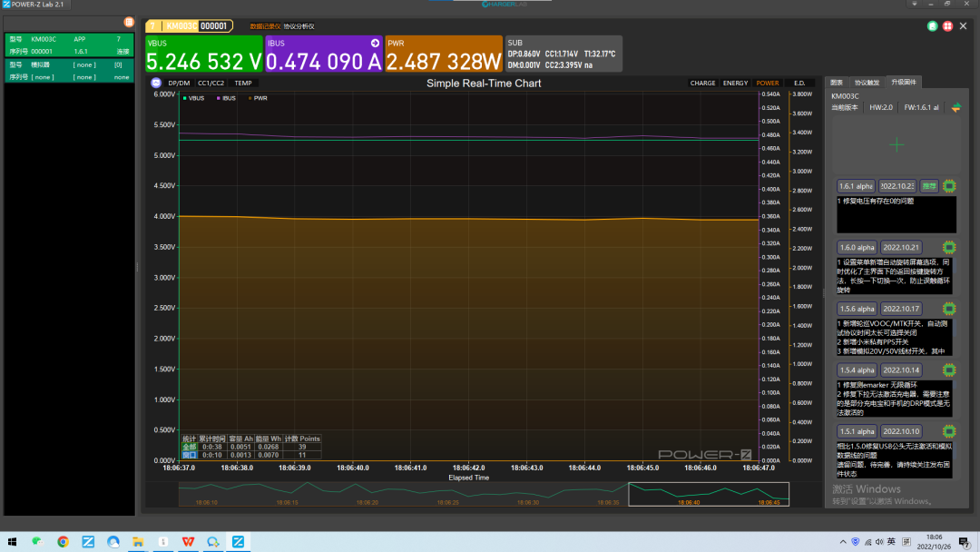Click the firmware switch arrows icon beside FW:1.6.1
Screen dimensions: 980x552
[955, 107]
